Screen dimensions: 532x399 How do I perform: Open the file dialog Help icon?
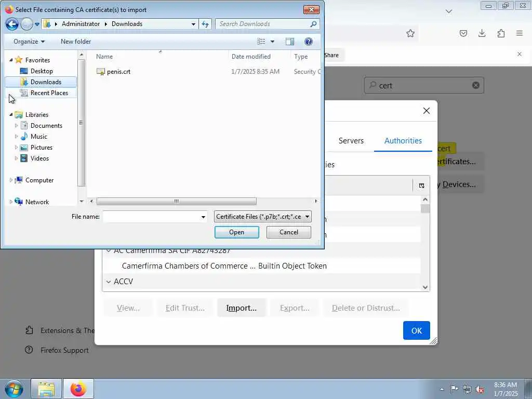(x=309, y=42)
